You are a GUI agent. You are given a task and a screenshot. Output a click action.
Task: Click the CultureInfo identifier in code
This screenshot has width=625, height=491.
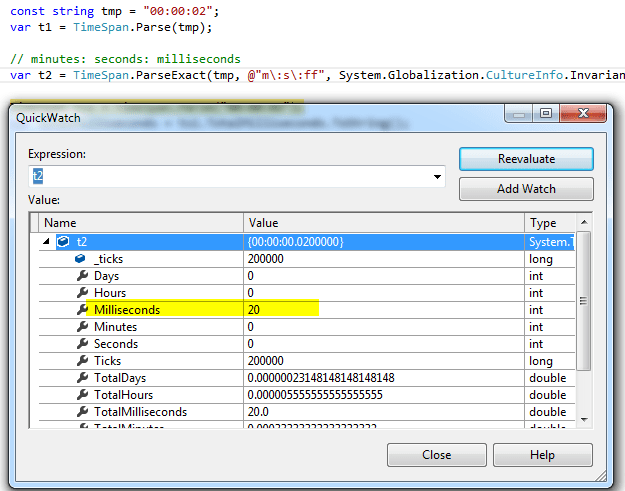tap(524, 75)
